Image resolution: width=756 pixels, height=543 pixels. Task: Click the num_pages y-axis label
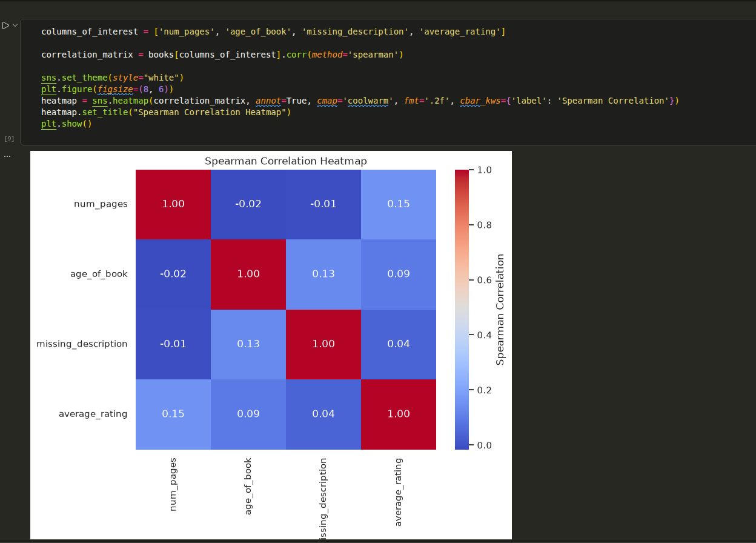click(x=101, y=204)
